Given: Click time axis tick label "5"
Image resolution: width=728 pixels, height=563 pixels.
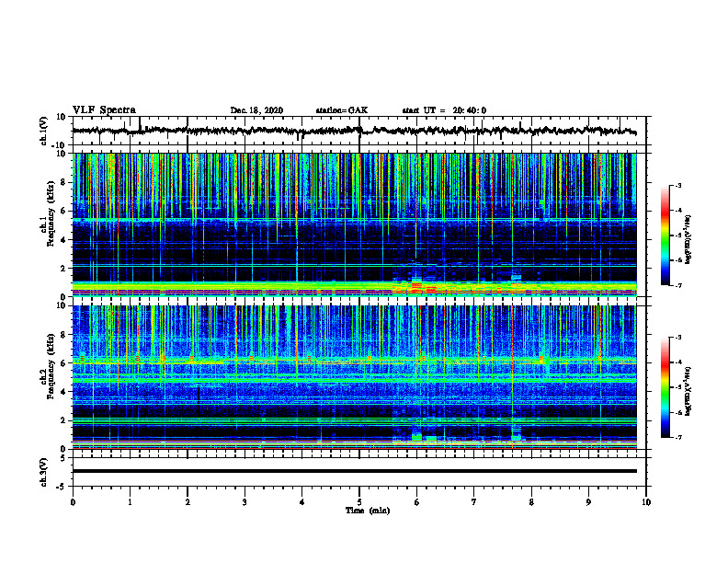Looking at the screenshot, I should click(359, 502).
